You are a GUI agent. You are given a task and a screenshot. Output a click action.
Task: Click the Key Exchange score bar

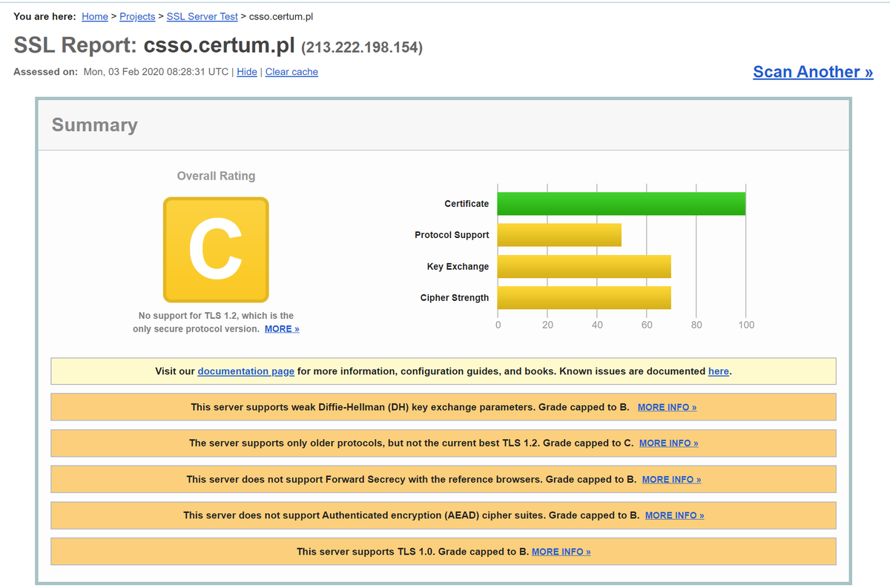pos(584,266)
